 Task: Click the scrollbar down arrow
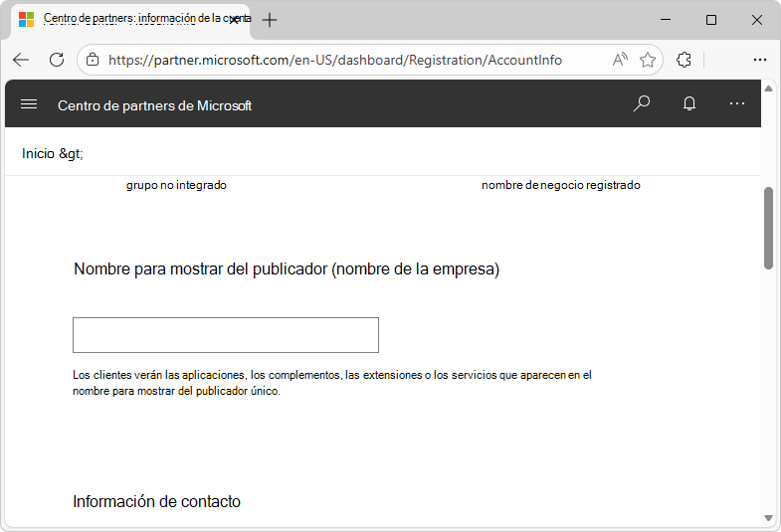click(768, 518)
